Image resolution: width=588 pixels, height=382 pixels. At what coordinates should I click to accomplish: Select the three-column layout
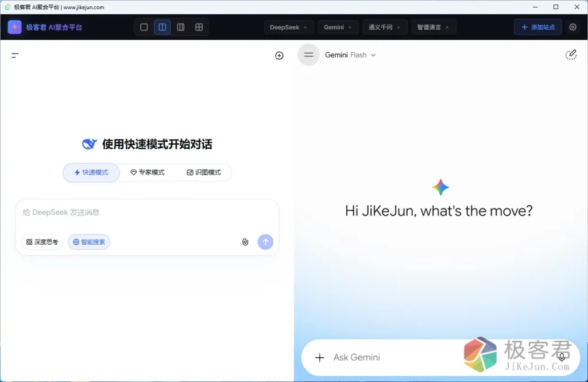click(x=181, y=27)
